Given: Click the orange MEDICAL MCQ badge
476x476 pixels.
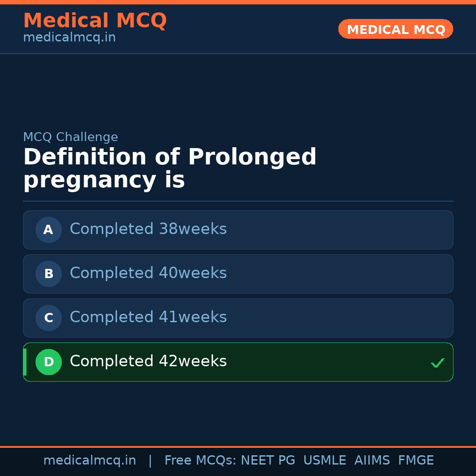Looking at the screenshot, I should coord(395,29).
